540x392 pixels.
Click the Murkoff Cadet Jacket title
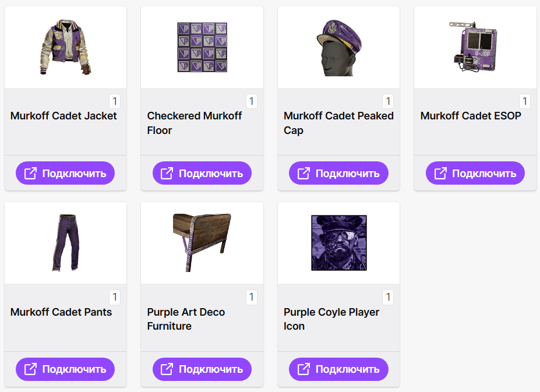(63, 116)
